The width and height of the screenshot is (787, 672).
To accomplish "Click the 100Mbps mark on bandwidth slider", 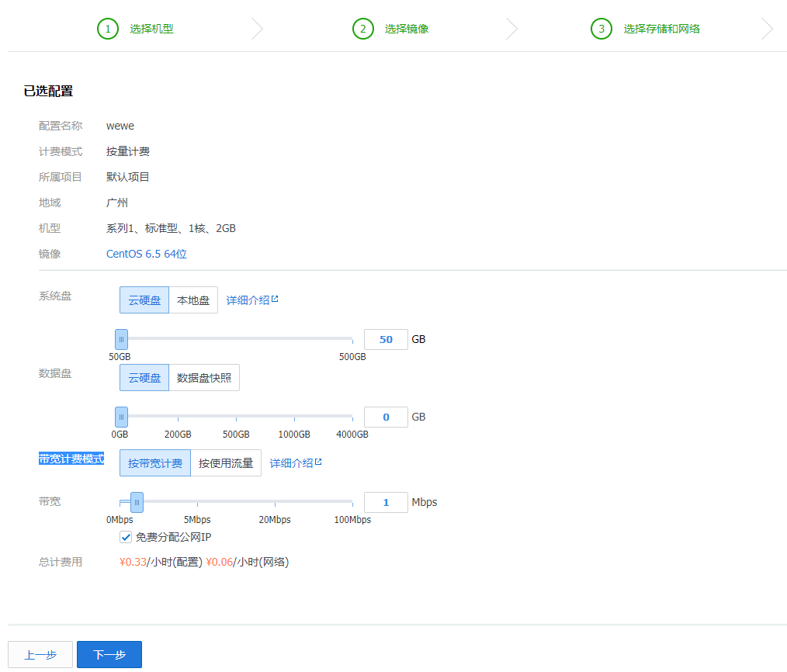I will tap(352, 519).
